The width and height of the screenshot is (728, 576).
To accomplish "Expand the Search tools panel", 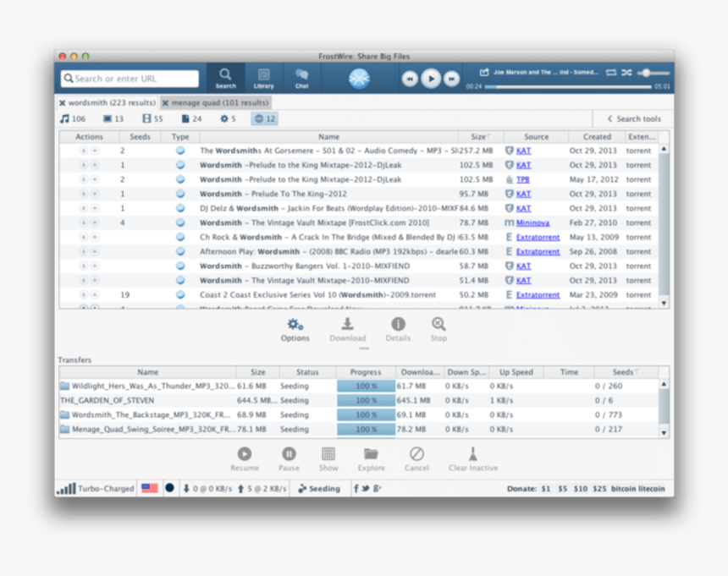I will [634, 118].
